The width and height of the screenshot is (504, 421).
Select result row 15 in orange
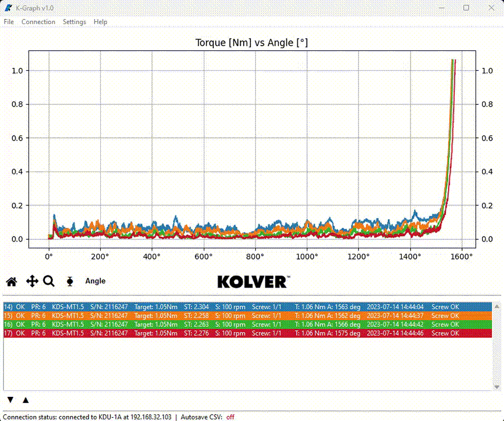coord(248,316)
